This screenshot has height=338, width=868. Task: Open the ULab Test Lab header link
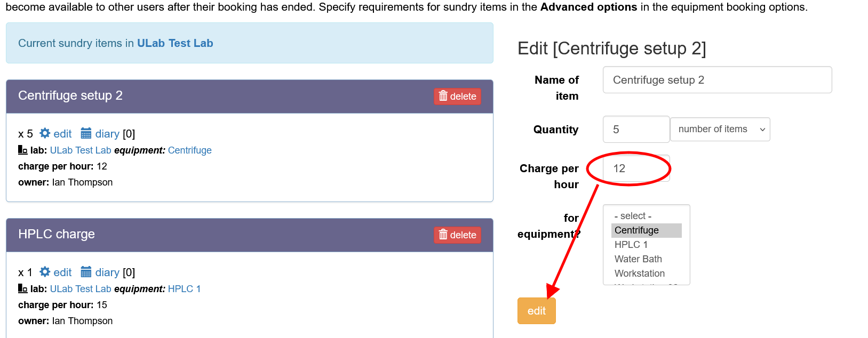click(175, 43)
